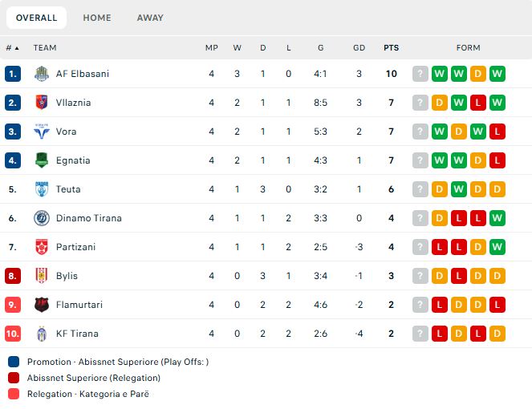The image size is (532, 409).
Task: Click the green Egnatia team badge
Action: coord(42,160)
